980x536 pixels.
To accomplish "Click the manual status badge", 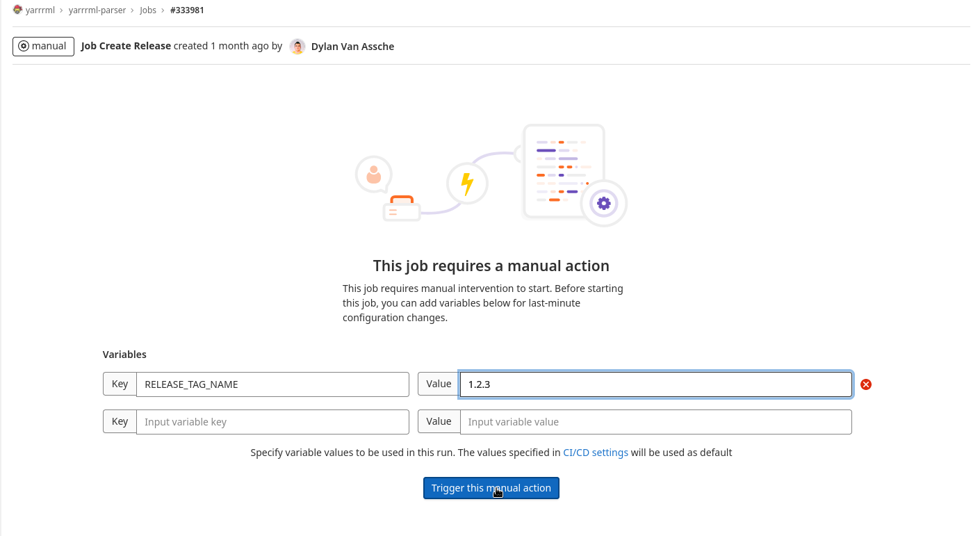I will (43, 47).
